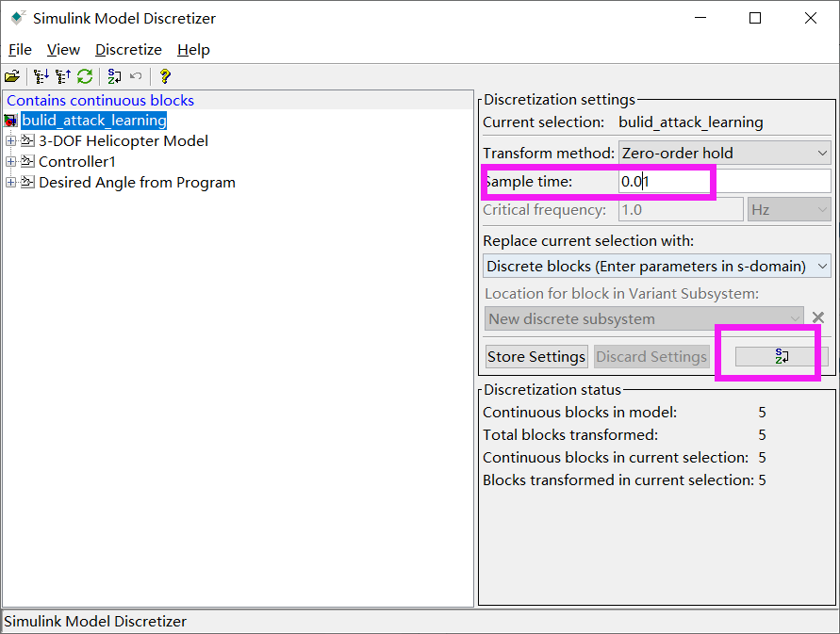This screenshot has height=634, width=840.
Task: Open Replace current selection with dropdown
Action: point(657,267)
